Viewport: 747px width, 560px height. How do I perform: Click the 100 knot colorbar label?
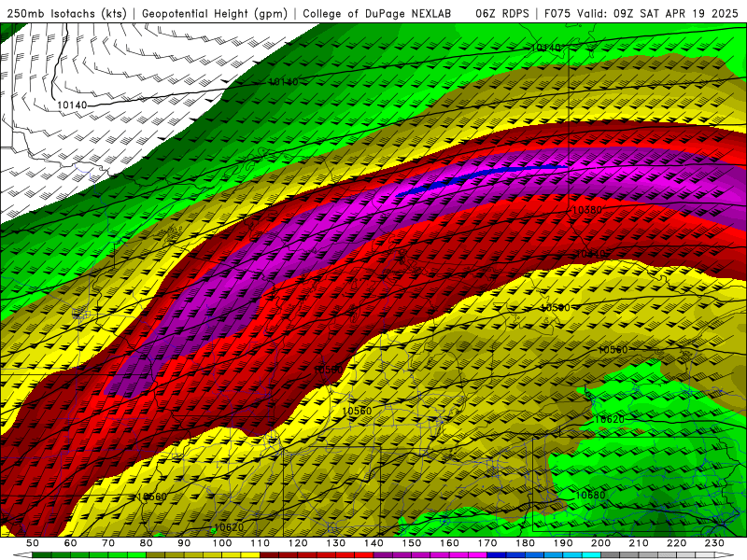tap(221, 543)
